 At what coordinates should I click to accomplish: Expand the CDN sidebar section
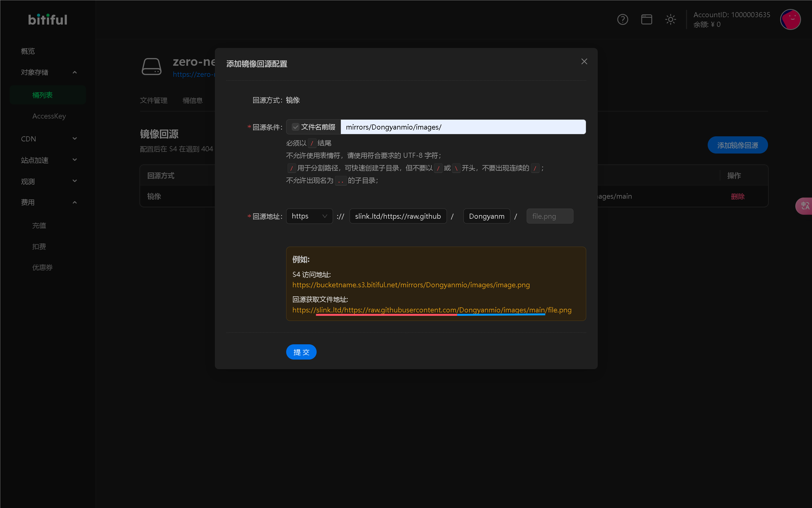[75, 139]
